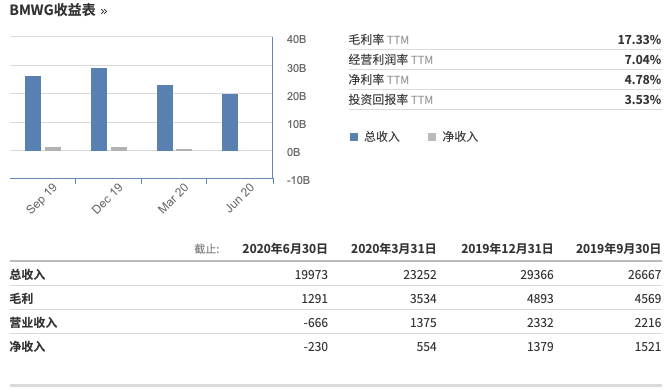Click the Mar 20 blue revenue bar

pyautogui.click(x=165, y=118)
